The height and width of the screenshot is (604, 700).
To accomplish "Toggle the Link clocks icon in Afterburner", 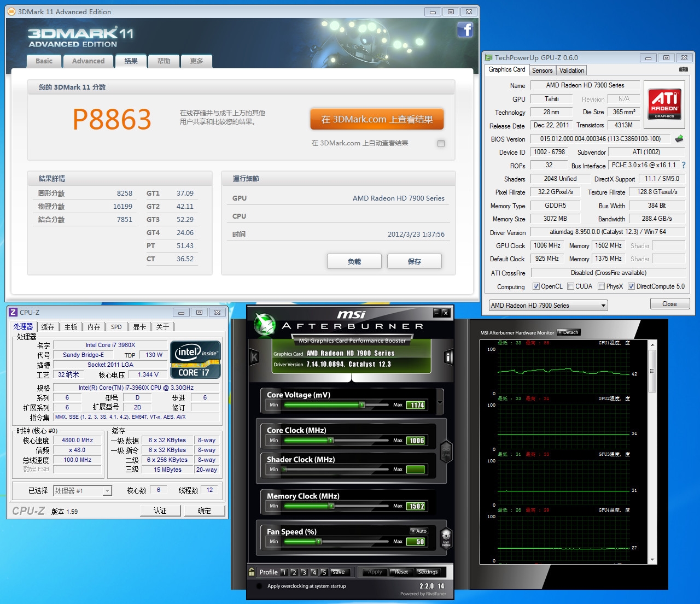I will click(446, 451).
